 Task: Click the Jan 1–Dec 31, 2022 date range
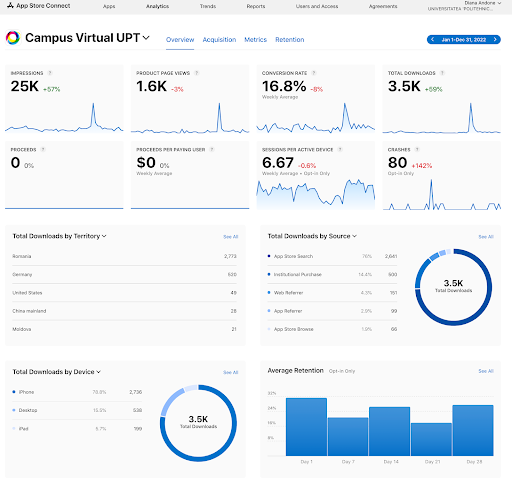464,40
